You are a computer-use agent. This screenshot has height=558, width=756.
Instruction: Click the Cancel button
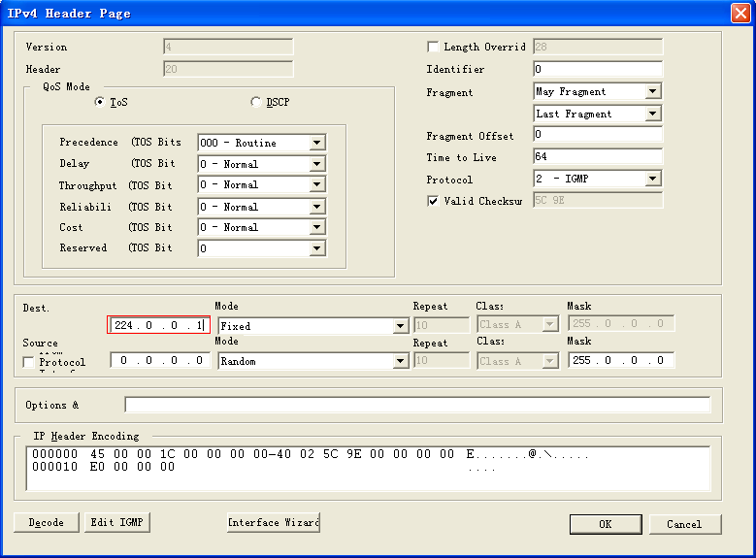click(684, 524)
